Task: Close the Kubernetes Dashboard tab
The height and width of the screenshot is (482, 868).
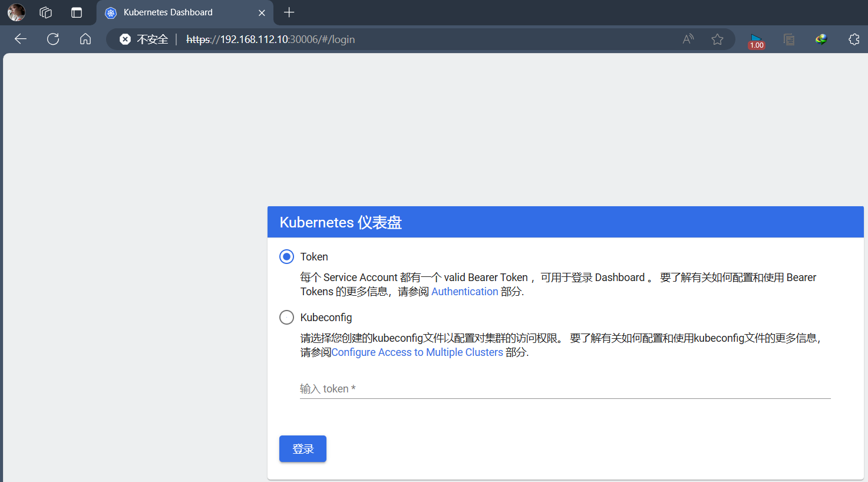Action: pyautogui.click(x=262, y=13)
